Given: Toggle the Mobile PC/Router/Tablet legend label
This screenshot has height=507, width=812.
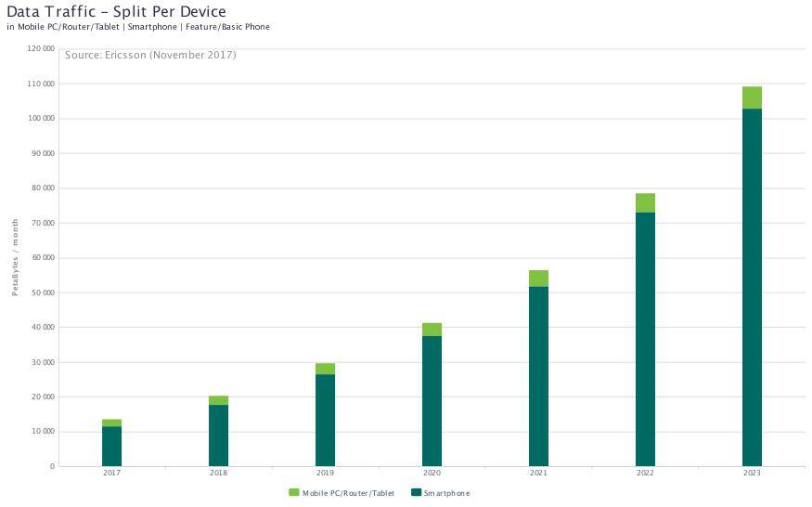Looking at the screenshot, I should tap(348, 493).
